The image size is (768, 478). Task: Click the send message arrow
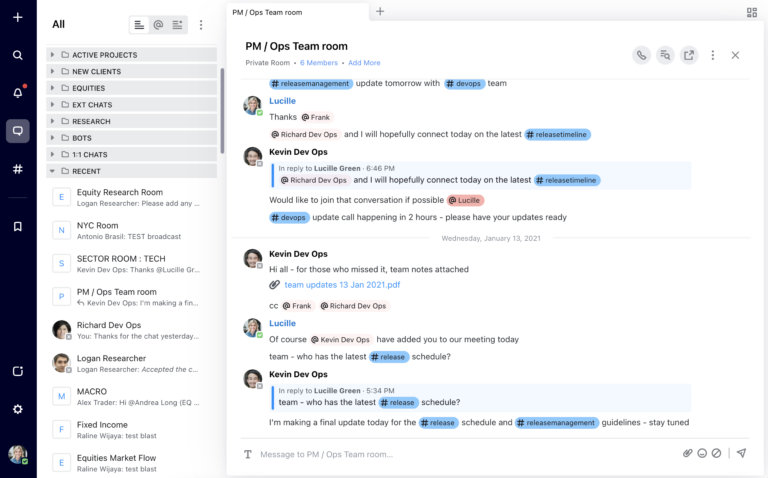pos(741,453)
